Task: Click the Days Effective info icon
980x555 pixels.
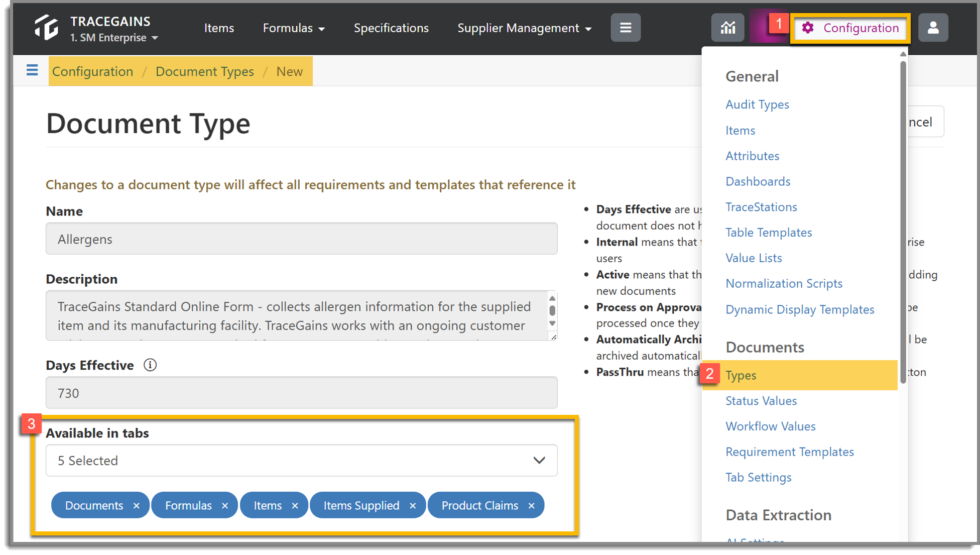Action: (150, 365)
